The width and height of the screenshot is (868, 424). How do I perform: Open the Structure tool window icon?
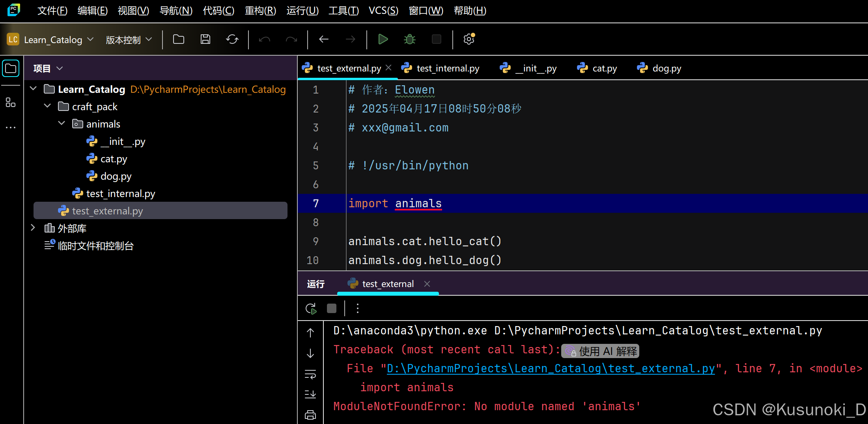click(11, 103)
